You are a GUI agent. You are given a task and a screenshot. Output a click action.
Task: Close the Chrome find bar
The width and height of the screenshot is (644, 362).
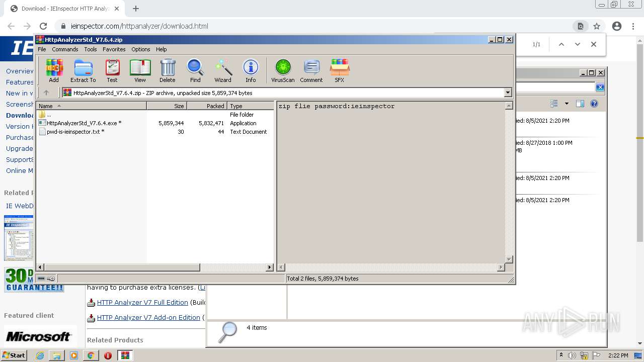tap(594, 44)
